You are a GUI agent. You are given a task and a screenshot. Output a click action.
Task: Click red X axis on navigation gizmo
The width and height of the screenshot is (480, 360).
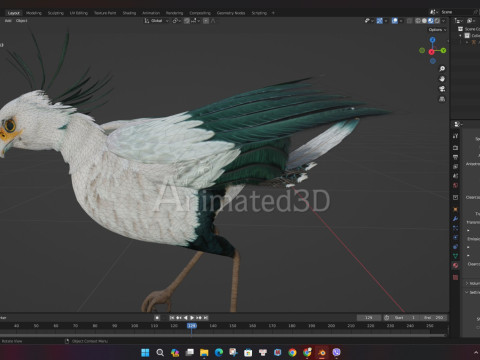coord(431,52)
